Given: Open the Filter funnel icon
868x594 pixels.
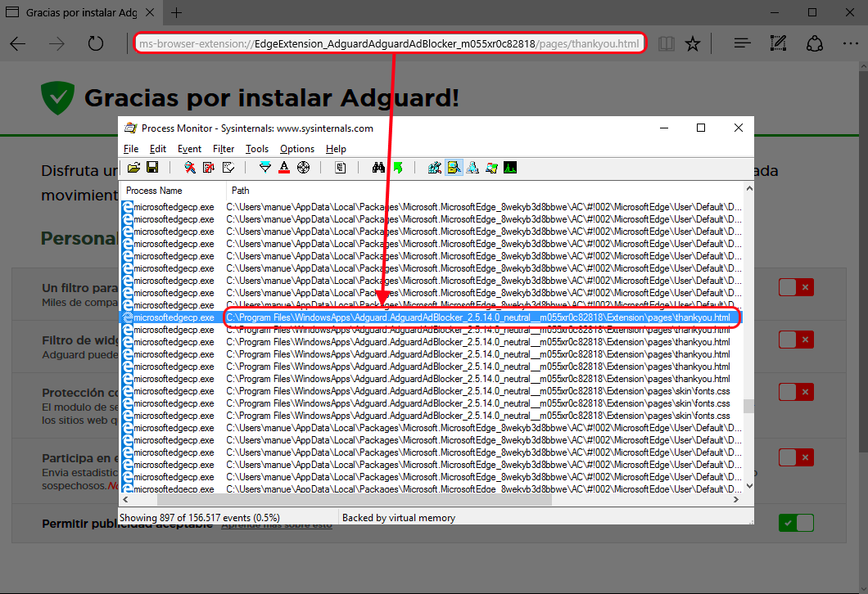Looking at the screenshot, I should point(264,168).
